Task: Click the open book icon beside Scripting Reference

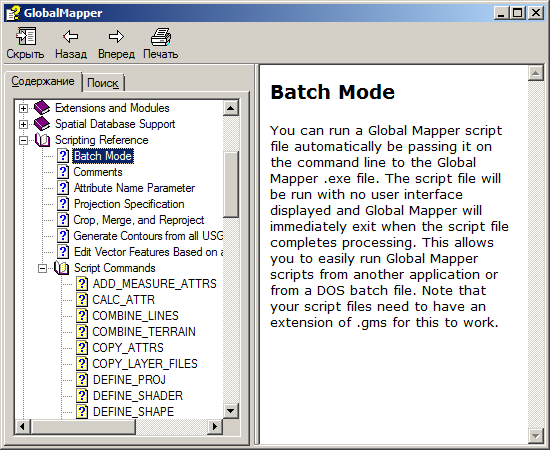Action: (42, 140)
